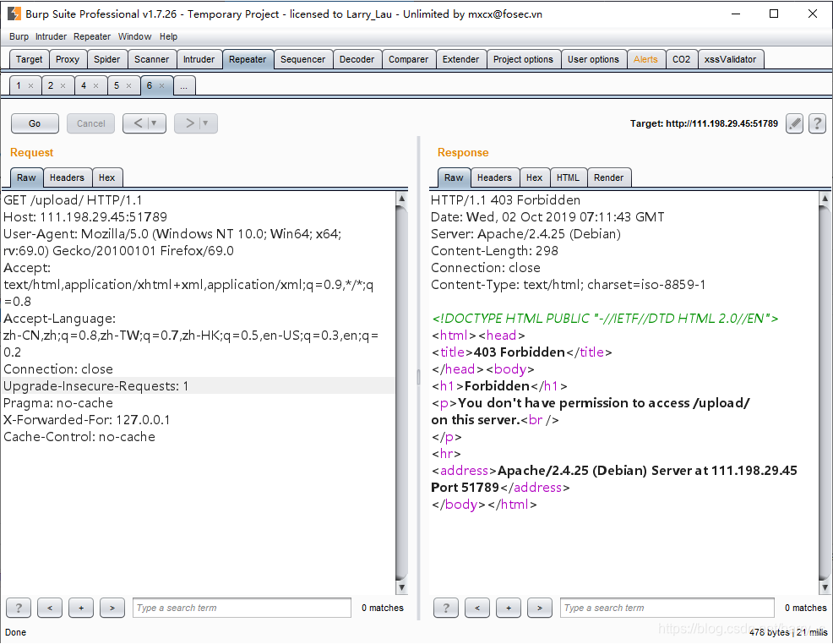Open the CO2 extension tab
Screen dimensions: 833x644
(x=682, y=59)
